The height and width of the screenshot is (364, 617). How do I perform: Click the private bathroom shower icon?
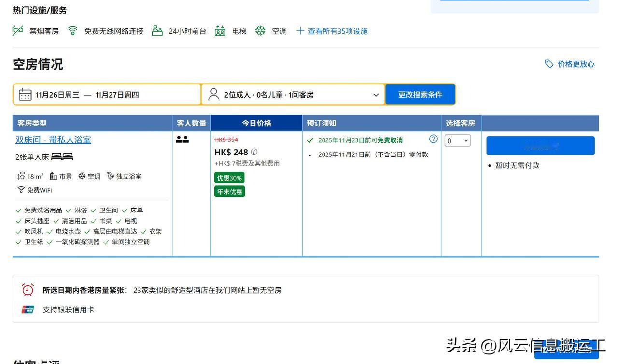click(x=111, y=176)
